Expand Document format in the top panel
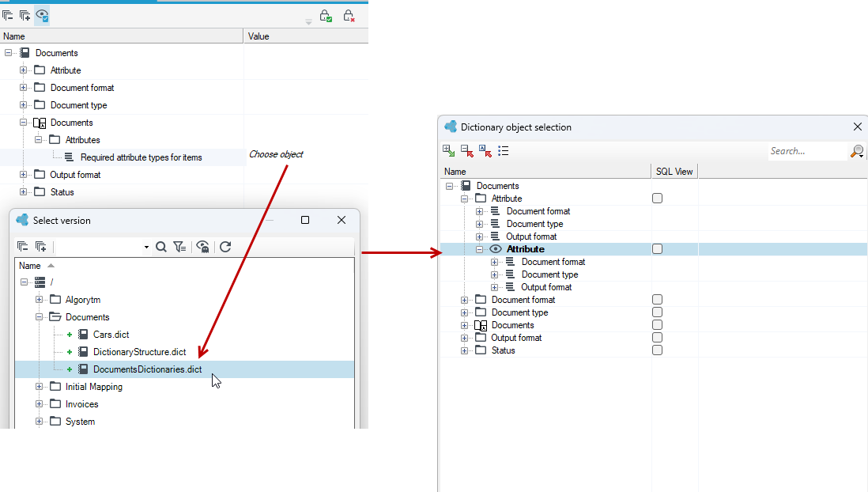 (x=23, y=88)
